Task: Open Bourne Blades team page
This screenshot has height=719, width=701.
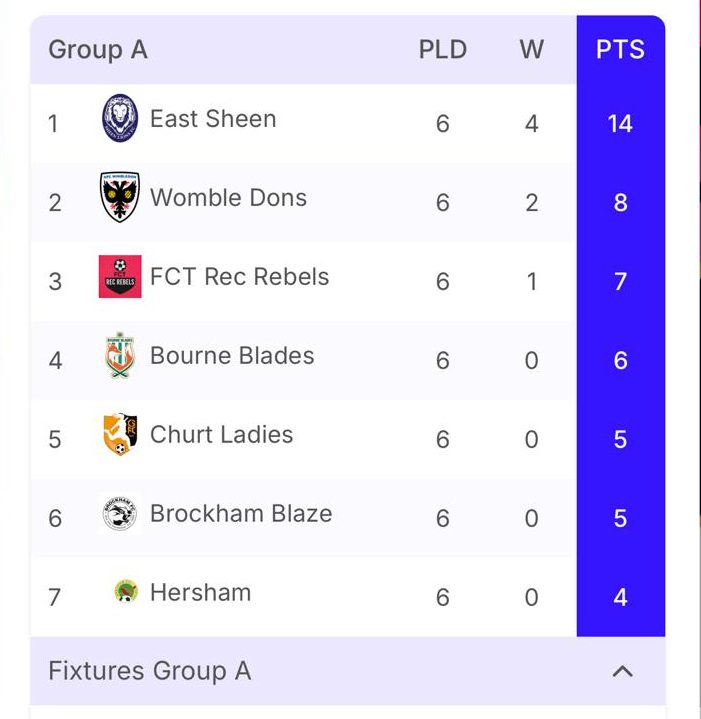Action: coord(232,356)
